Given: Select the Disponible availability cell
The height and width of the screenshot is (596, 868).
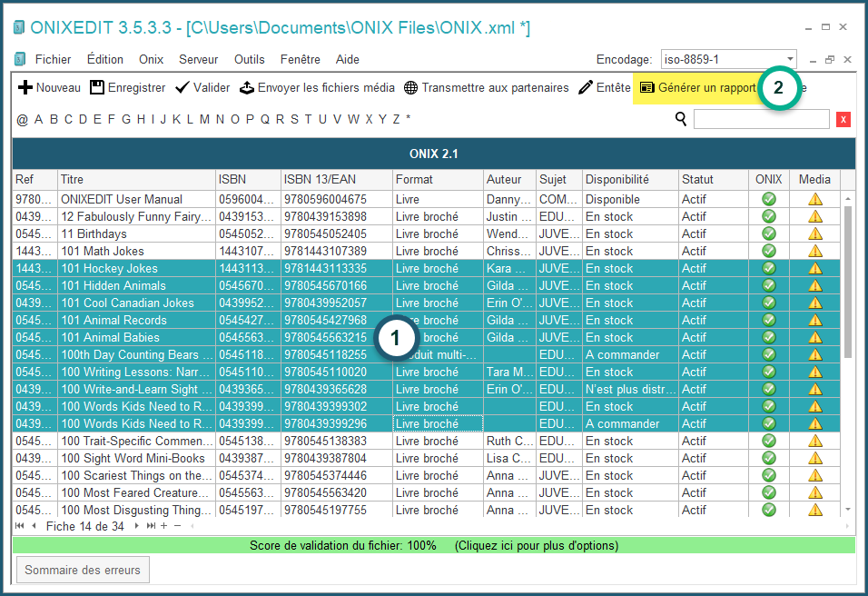Looking at the screenshot, I should click(x=630, y=199).
